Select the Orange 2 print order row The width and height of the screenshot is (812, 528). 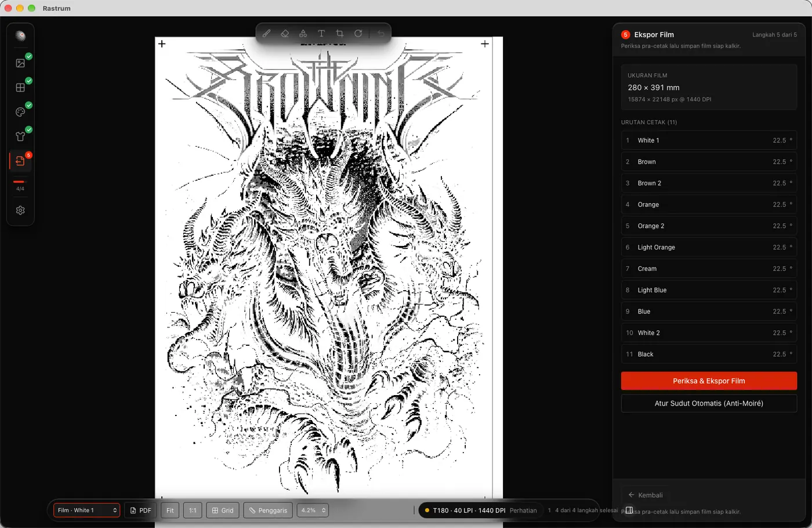click(x=709, y=226)
